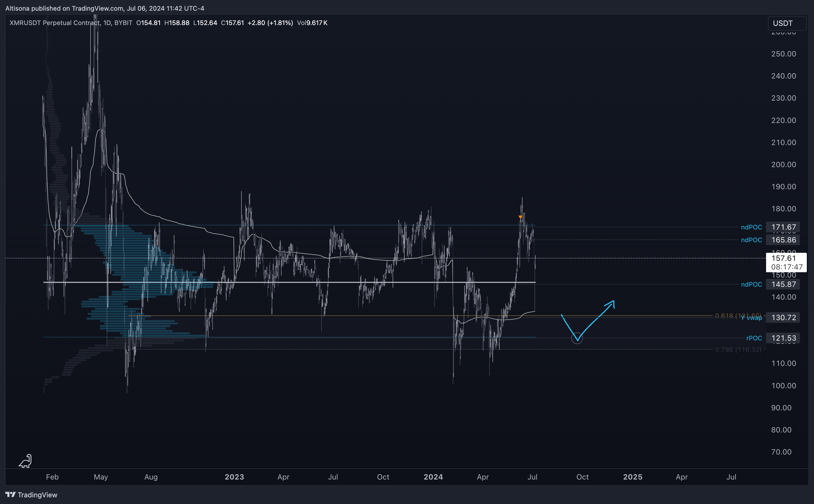Click the rPOC label text
This screenshot has height=504, width=814.
click(x=754, y=338)
